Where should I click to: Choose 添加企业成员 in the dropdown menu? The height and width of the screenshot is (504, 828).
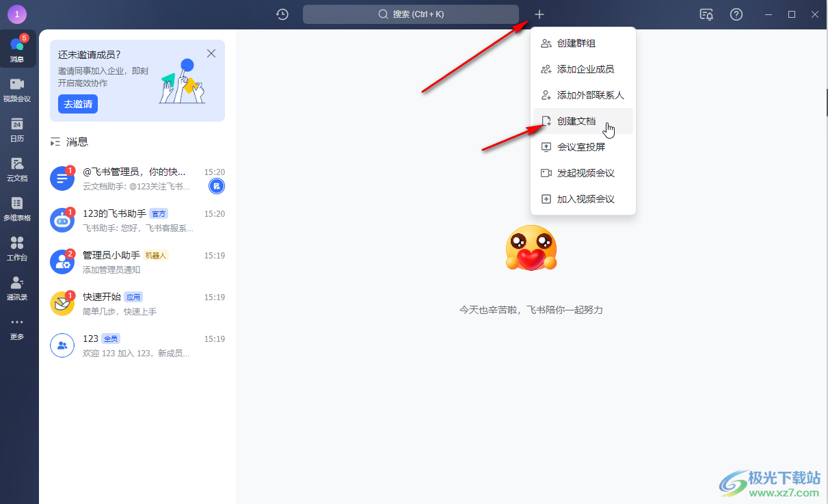pyautogui.click(x=583, y=69)
